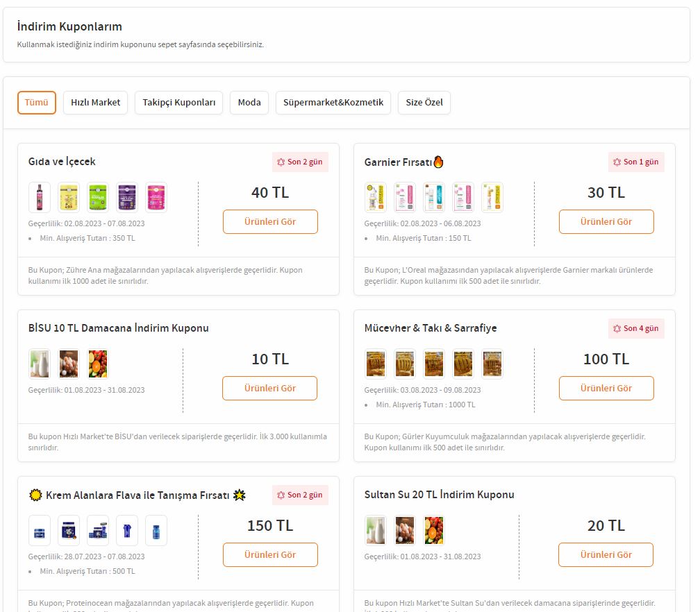Open the Takipçi Kuponları tab

(178, 103)
